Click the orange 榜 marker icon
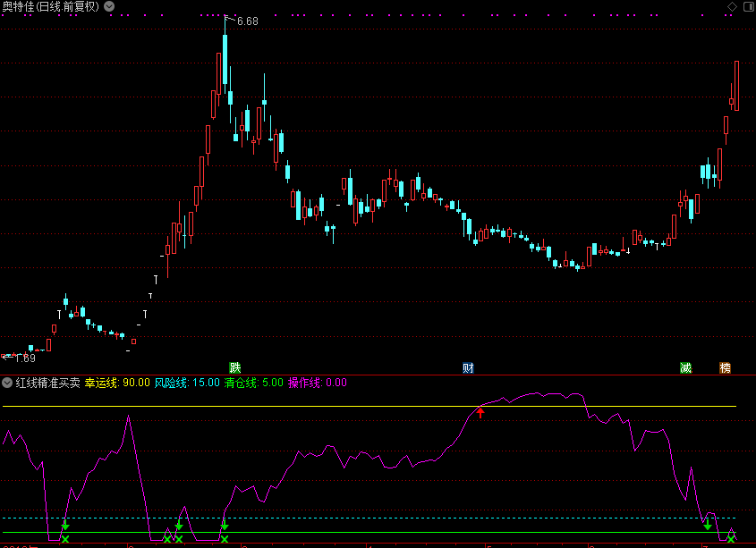 pyautogui.click(x=725, y=367)
